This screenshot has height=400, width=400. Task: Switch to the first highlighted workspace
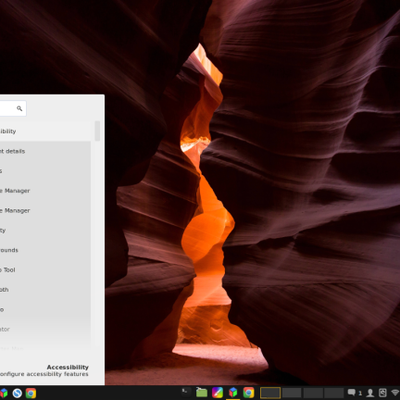pos(270,393)
